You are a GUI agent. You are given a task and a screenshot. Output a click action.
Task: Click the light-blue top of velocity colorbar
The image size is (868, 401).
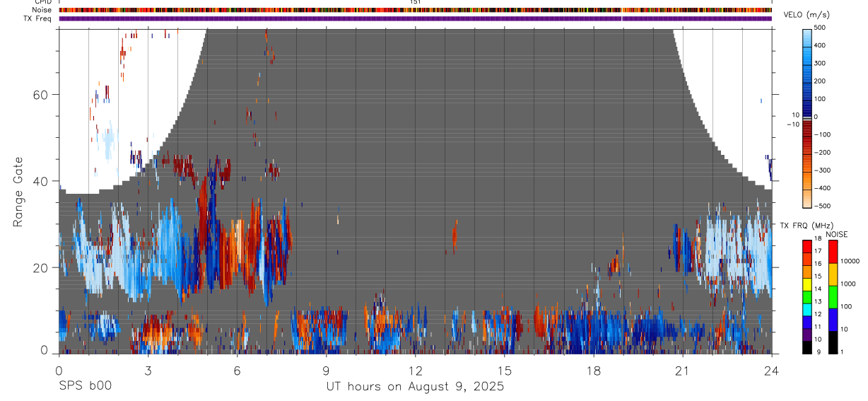click(x=807, y=39)
